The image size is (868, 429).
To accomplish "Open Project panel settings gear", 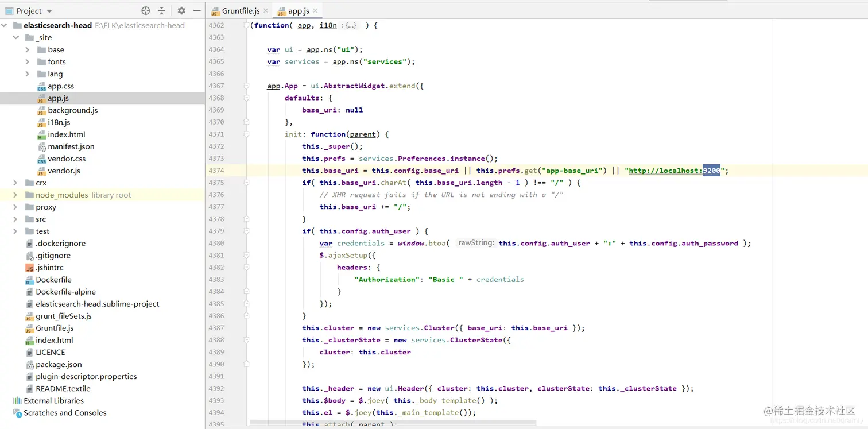I will (181, 10).
